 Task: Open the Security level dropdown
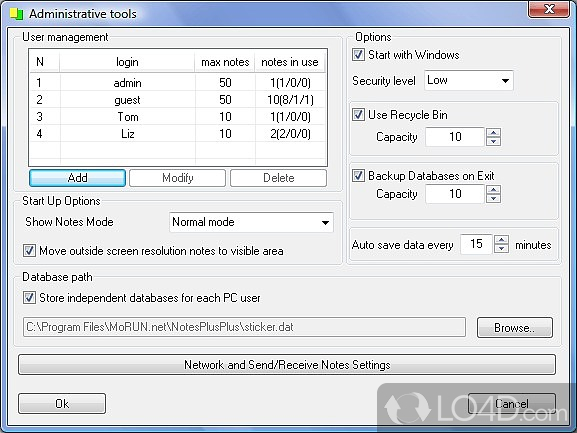tap(469, 81)
